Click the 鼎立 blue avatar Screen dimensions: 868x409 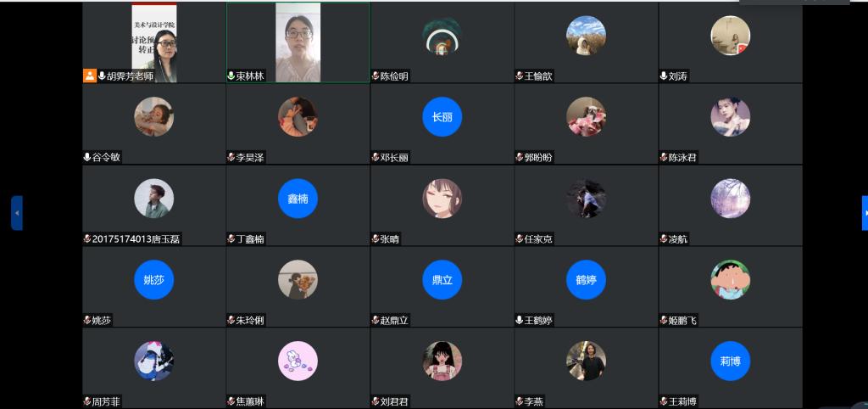click(x=442, y=280)
